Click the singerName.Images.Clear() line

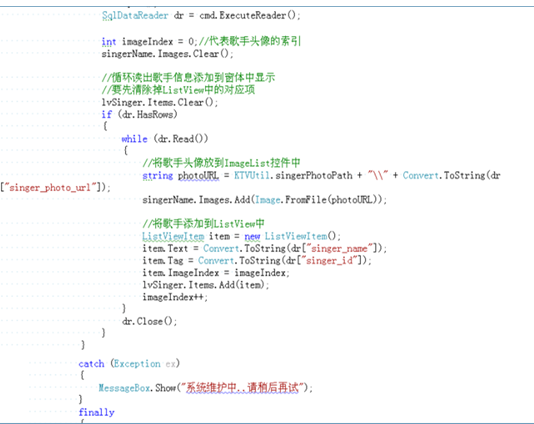click(x=167, y=54)
